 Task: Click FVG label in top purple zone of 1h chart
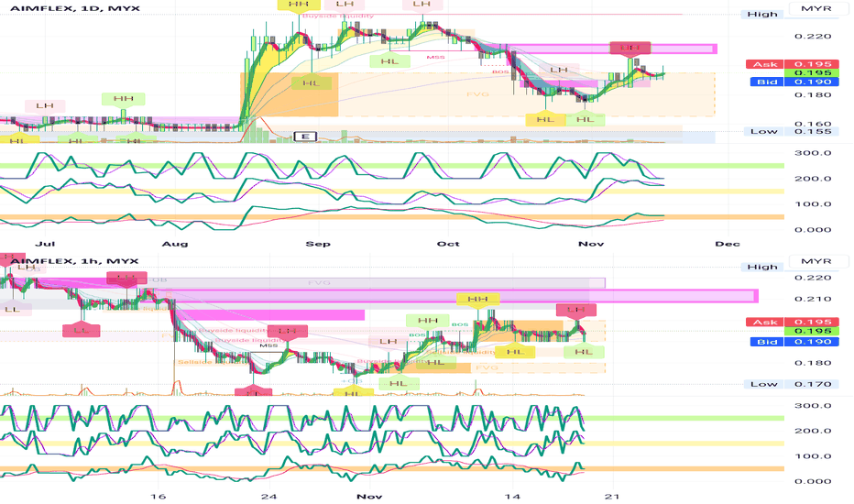pyautogui.click(x=319, y=283)
